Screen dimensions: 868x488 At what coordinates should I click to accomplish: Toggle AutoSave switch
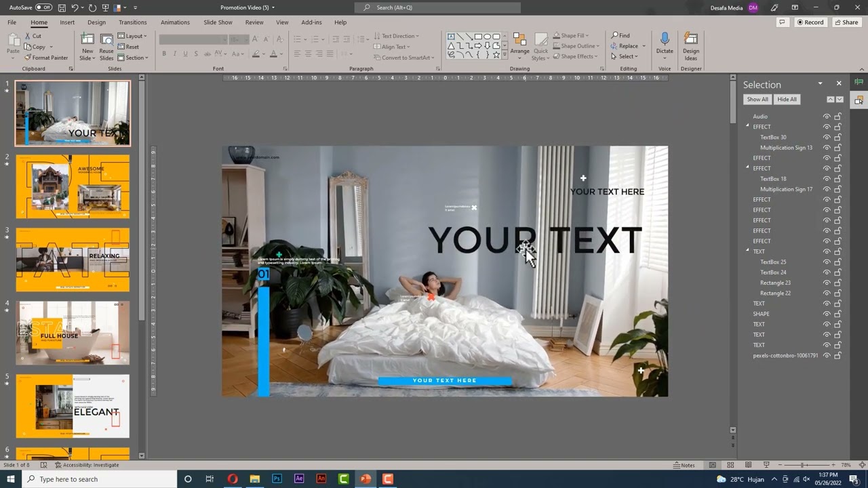click(x=43, y=7)
